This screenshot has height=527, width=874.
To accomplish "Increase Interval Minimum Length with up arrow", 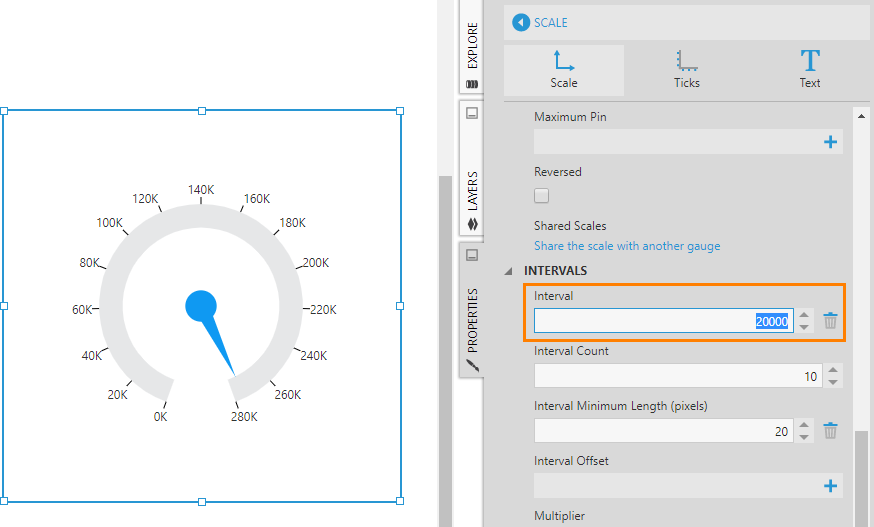I will point(805,425).
